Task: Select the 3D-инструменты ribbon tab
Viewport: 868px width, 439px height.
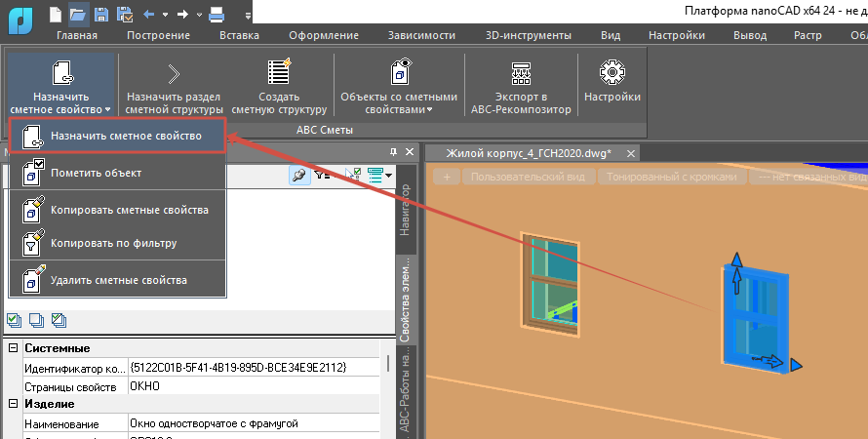Action: coord(529,35)
